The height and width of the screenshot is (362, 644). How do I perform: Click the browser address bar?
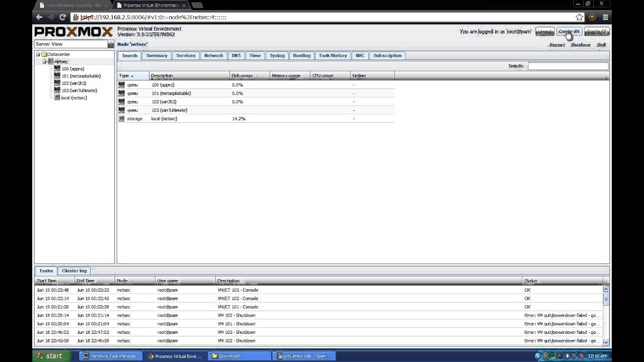322,17
